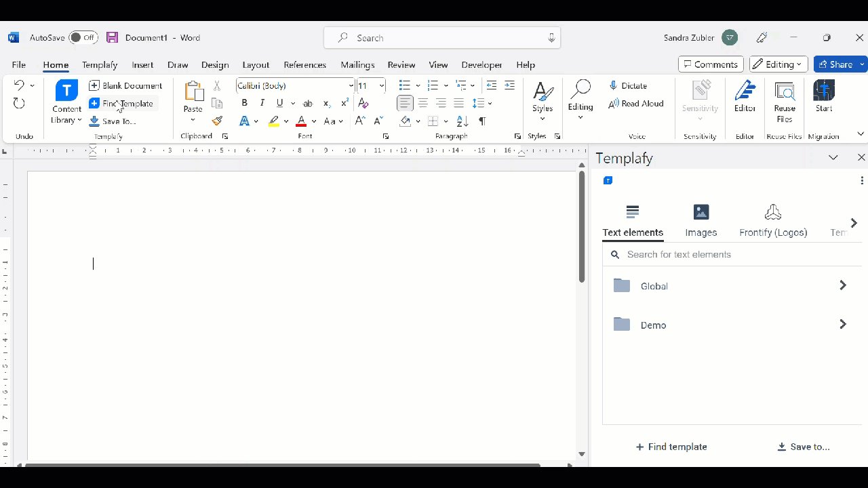Apply strikethrough formatting
Image resolution: width=868 pixels, height=488 pixels.
point(308,104)
